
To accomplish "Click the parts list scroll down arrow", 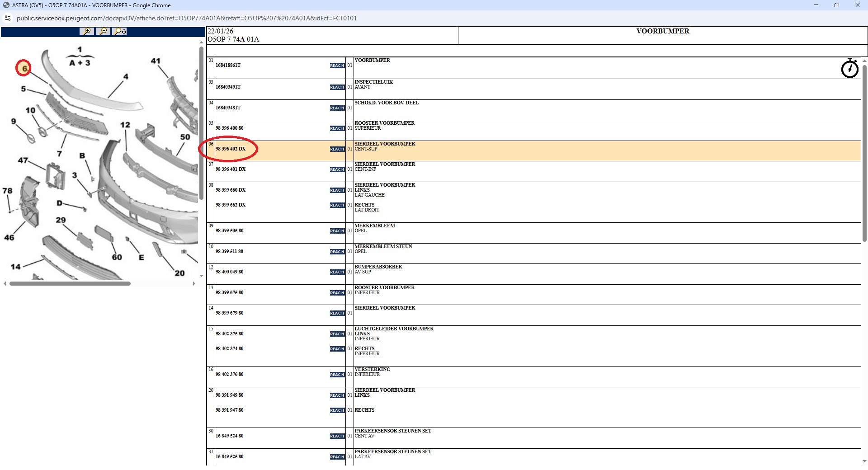I will pyautogui.click(x=864, y=461).
